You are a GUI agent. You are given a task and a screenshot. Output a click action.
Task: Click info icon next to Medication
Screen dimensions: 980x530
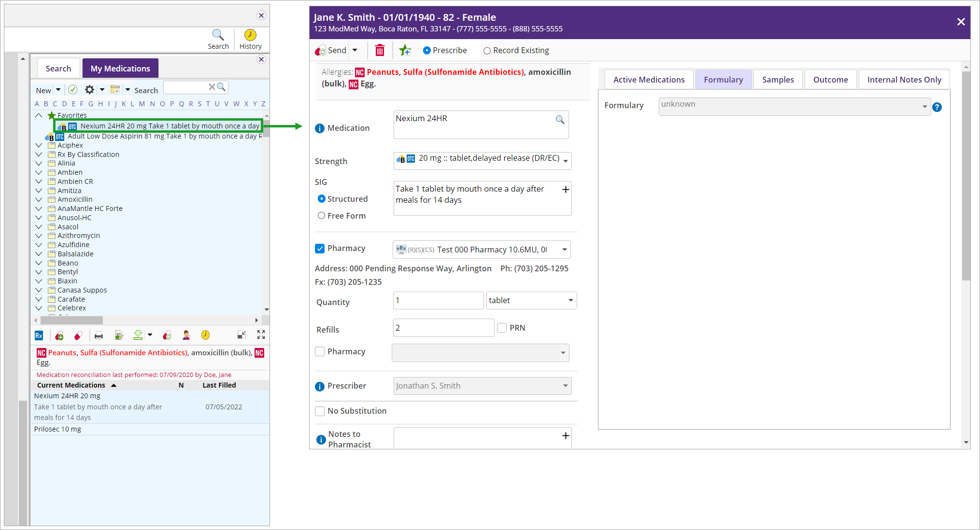coord(320,128)
